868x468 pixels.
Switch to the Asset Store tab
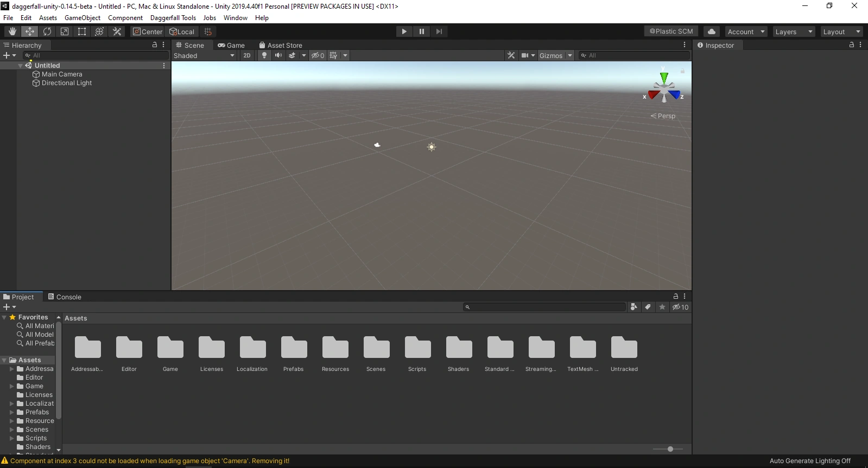(281, 45)
